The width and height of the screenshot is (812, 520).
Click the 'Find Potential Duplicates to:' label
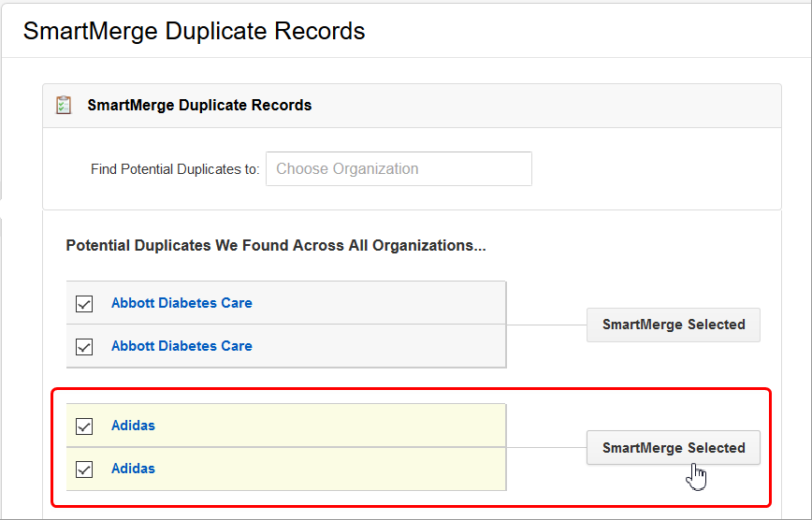(x=175, y=169)
